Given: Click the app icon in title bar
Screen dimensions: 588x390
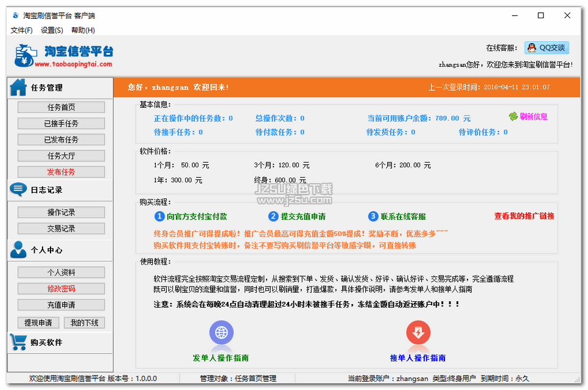Looking at the screenshot, I should coord(15,15).
